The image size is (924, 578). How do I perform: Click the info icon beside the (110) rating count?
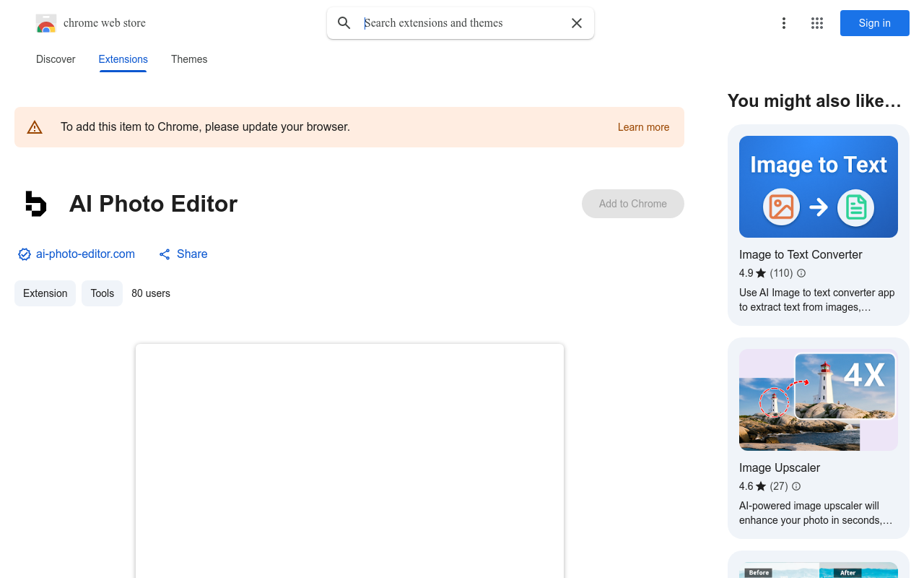point(801,273)
